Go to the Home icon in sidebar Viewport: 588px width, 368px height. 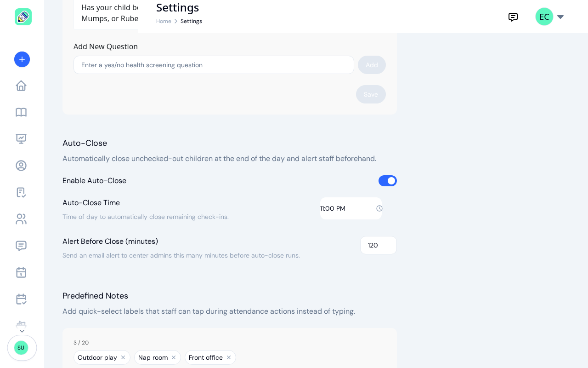(x=21, y=86)
